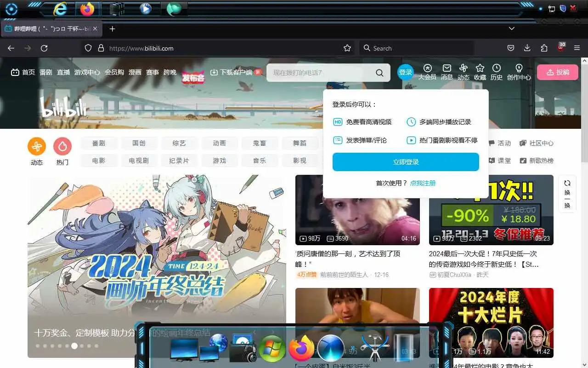Image resolution: width=588 pixels, height=368 pixels.
Task: Open 大会员 icon in header
Action: pyautogui.click(x=427, y=72)
